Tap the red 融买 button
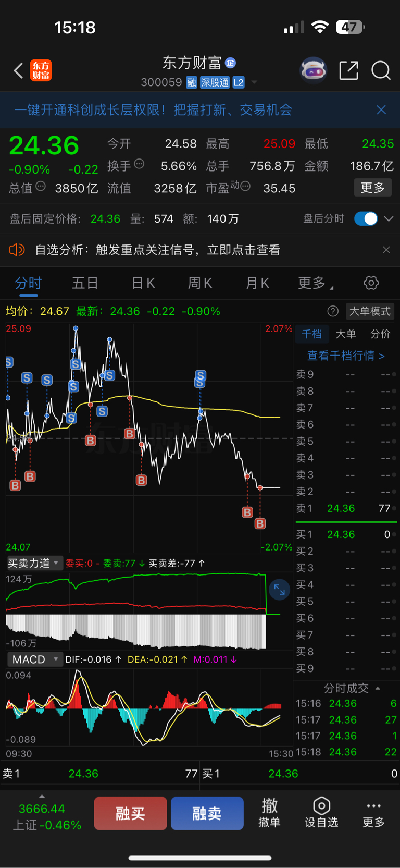Viewport: 400px width, 868px height. pyautogui.click(x=130, y=813)
